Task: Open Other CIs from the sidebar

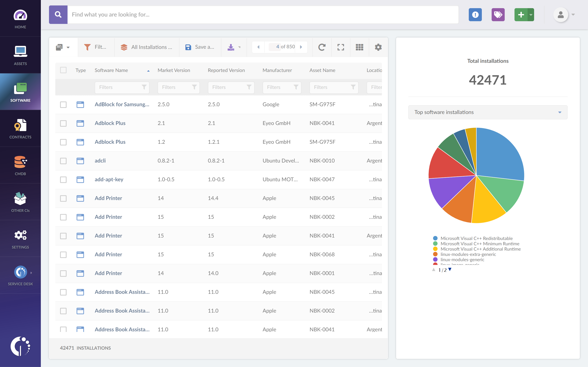Action: pyautogui.click(x=20, y=202)
